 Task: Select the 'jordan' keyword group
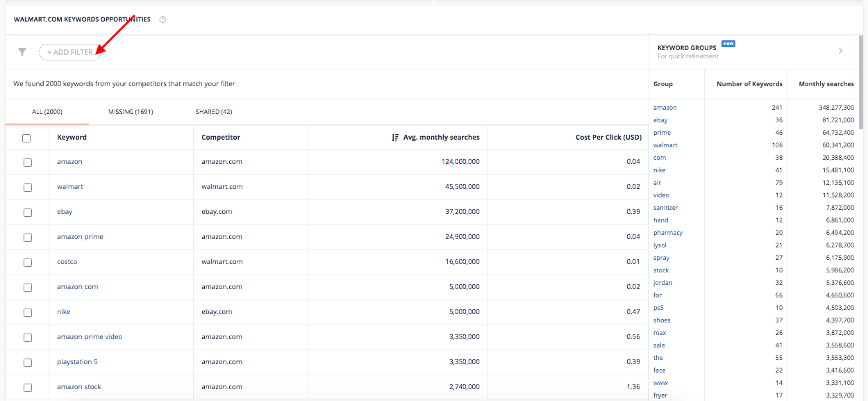click(x=663, y=283)
